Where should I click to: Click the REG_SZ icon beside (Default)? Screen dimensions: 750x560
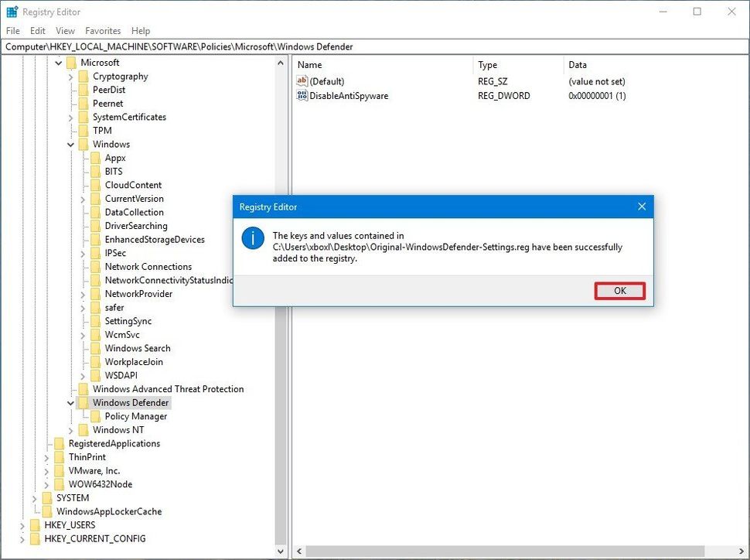302,81
